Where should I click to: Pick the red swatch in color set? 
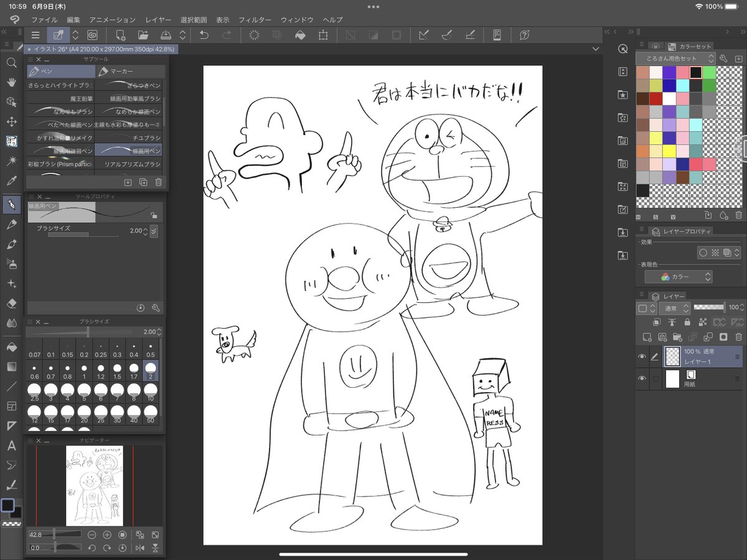point(655,98)
